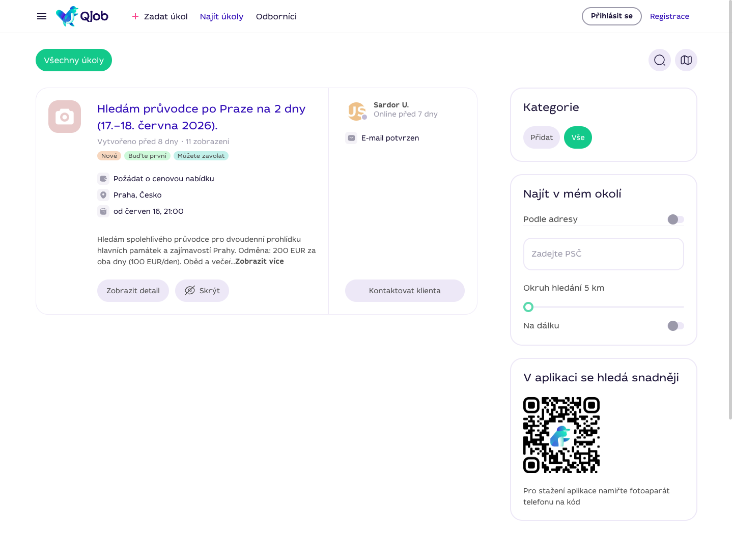Click the Buďte první tag
The image size is (733, 560).
(x=147, y=156)
